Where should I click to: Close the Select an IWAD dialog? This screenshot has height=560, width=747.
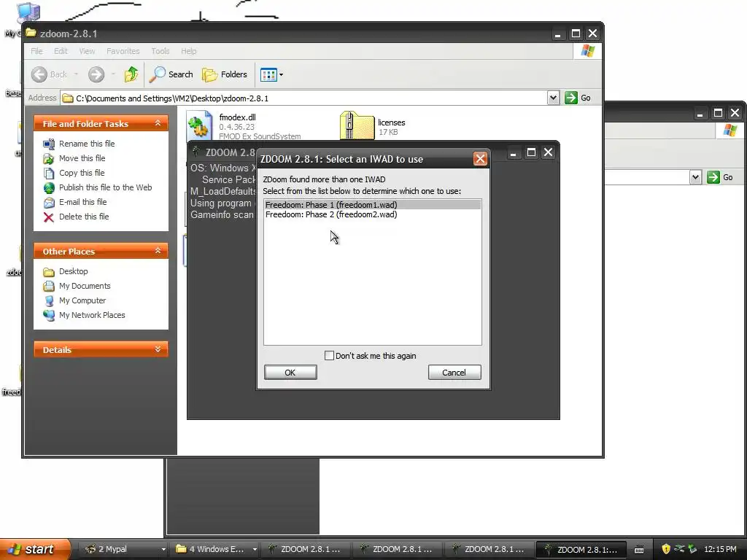click(x=480, y=158)
